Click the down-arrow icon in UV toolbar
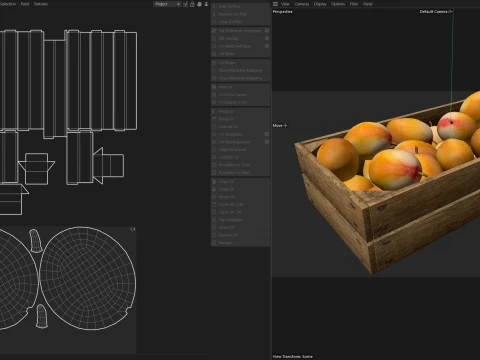480x360 pixels. pos(206,4)
